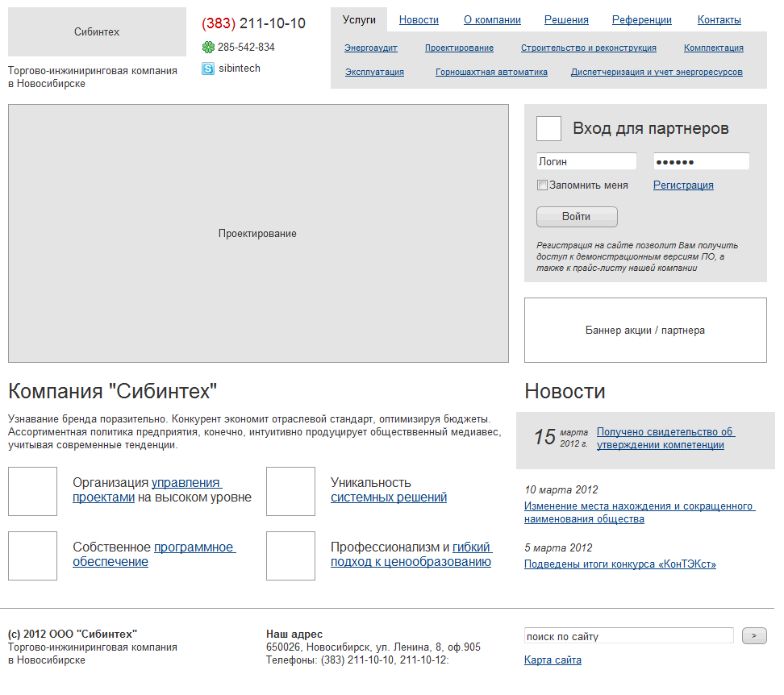Click the Новости section heading

[565, 391]
